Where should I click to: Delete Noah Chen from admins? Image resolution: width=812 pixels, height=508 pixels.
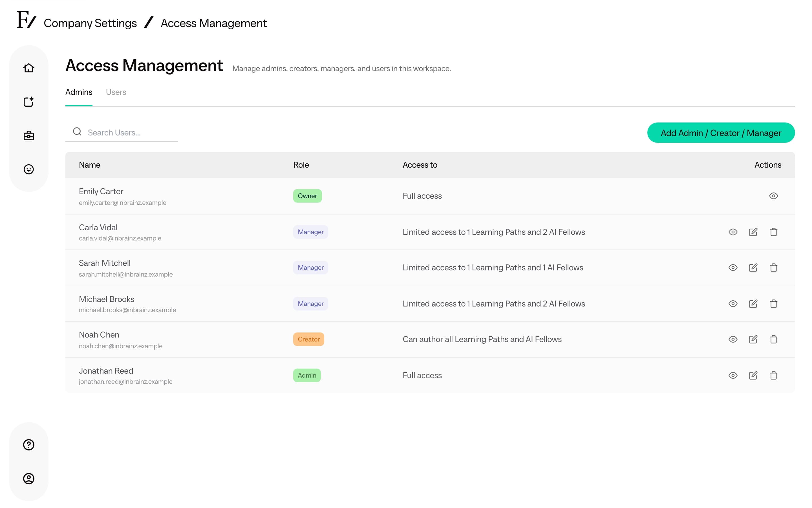tap(773, 339)
